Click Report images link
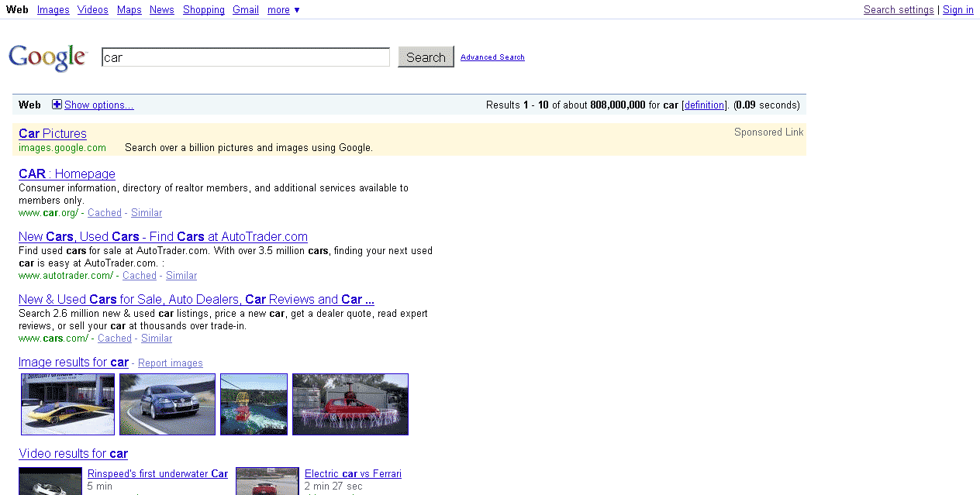The image size is (980, 495). point(171,363)
